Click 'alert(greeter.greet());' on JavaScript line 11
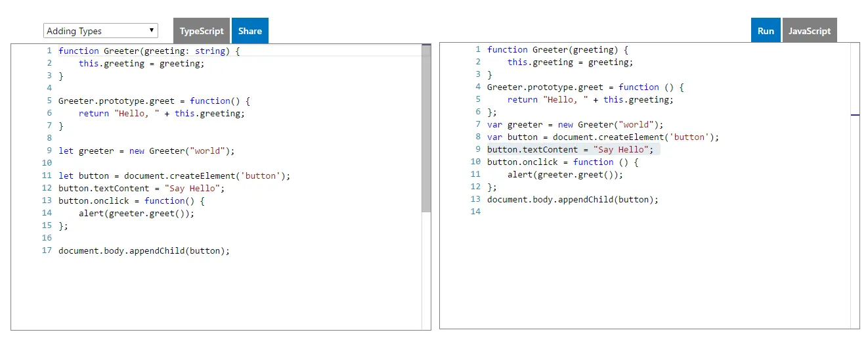 coord(565,174)
